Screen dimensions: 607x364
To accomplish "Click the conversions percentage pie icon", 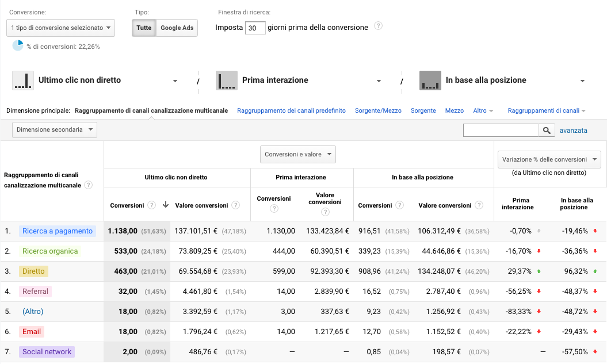I will tap(18, 45).
